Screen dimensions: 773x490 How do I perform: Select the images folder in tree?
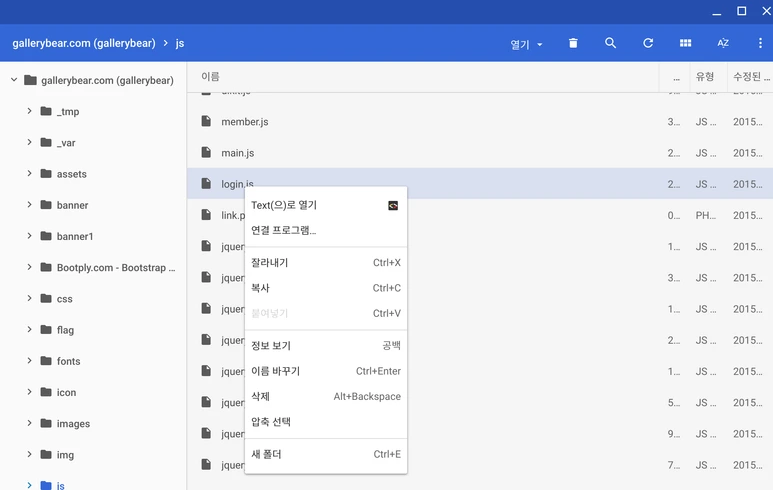tap(73, 424)
